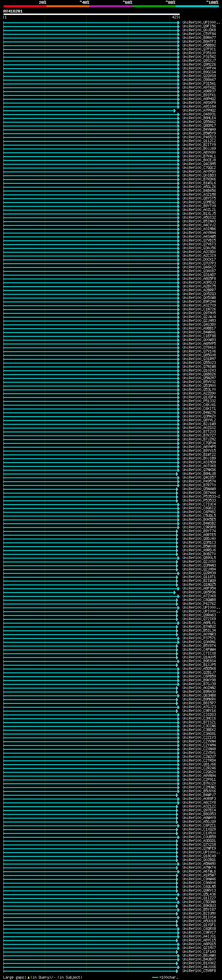
Task: Select hit label UniRef100_B8ATF3
Action: pyautogui.click(x=199, y=42)
